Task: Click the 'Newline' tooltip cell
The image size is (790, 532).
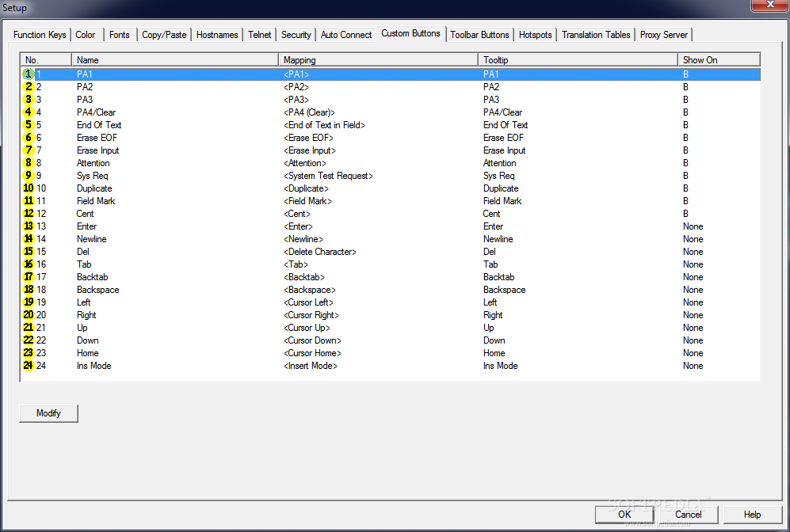Action: click(498, 239)
